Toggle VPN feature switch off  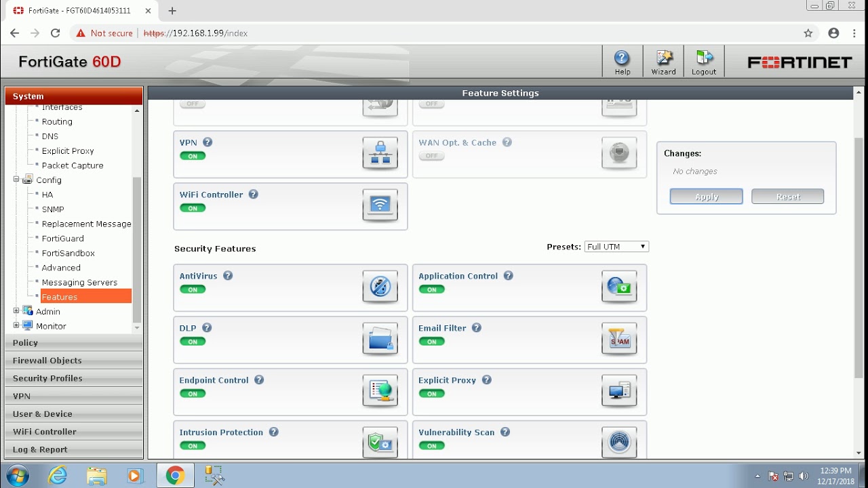tap(193, 157)
